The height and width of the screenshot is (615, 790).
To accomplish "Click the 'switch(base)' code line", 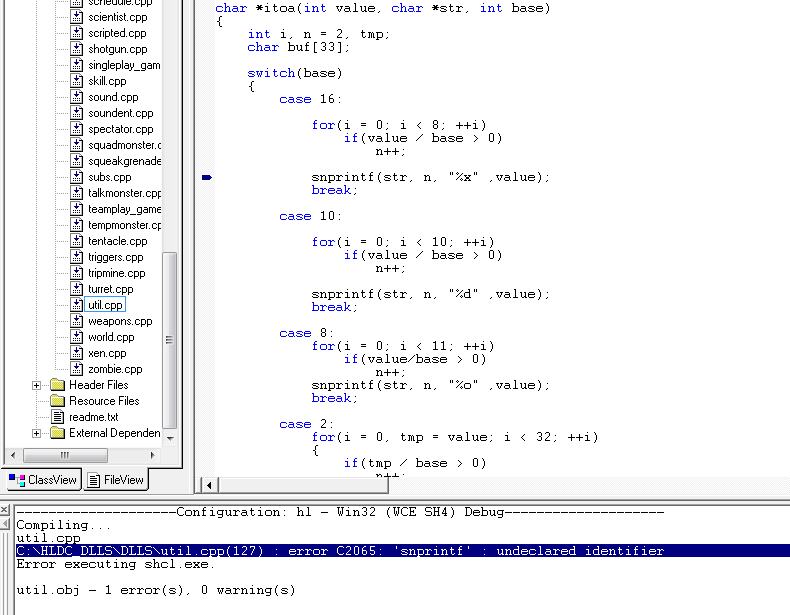I will pyautogui.click(x=295, y=73).
